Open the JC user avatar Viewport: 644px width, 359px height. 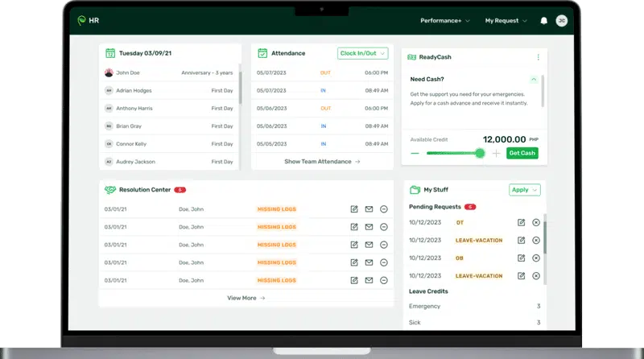[x=562, y=21]
